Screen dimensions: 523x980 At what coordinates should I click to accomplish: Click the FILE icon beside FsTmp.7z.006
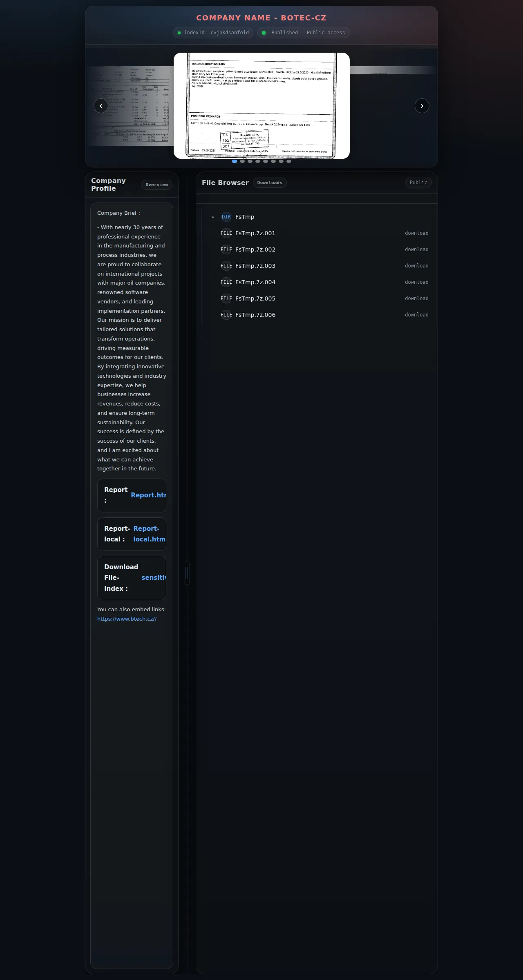point(226,315)
